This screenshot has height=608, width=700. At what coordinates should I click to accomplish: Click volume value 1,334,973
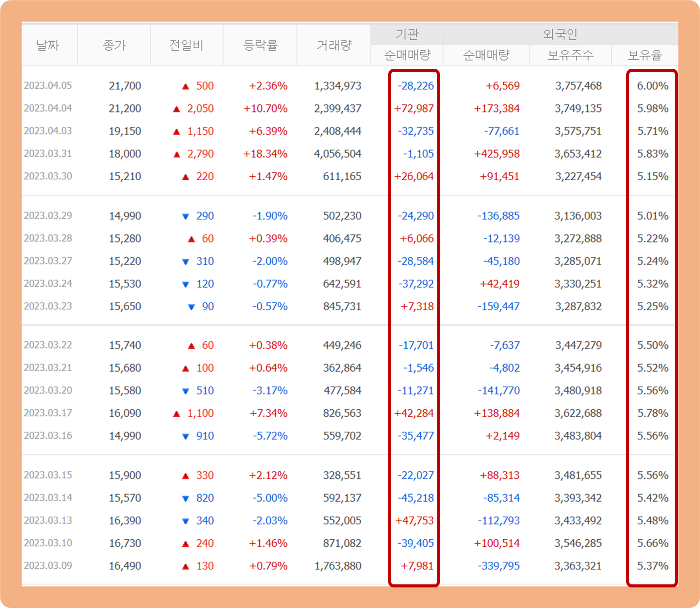click(x=337, y=86)
